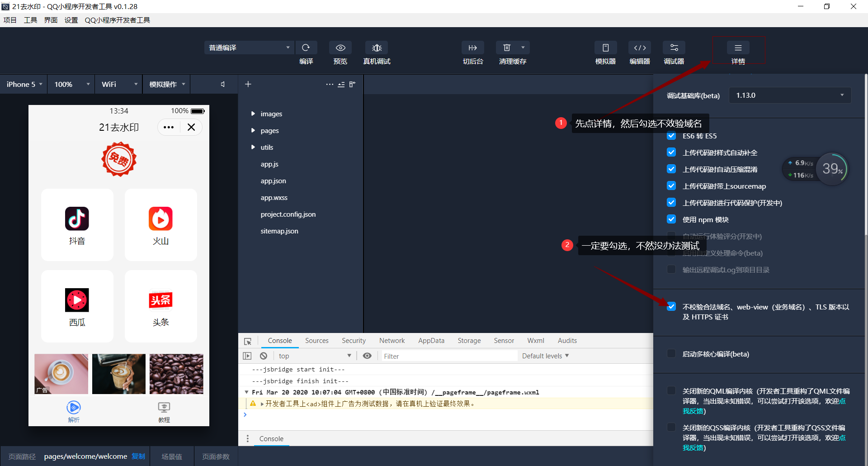Click the console Filter input field
Viewport: 868px width, 466px height.
coord(448,356)
